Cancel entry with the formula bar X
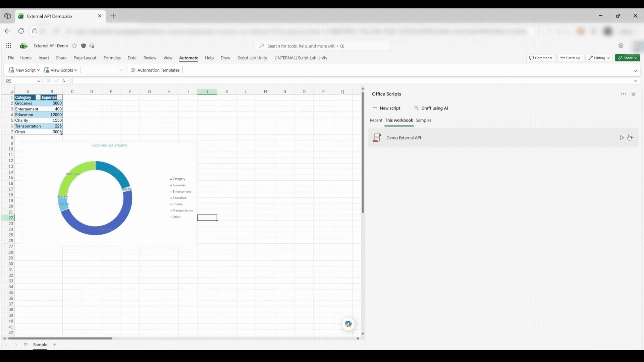The width and height of the screenshot is (644, 362). 48,80
